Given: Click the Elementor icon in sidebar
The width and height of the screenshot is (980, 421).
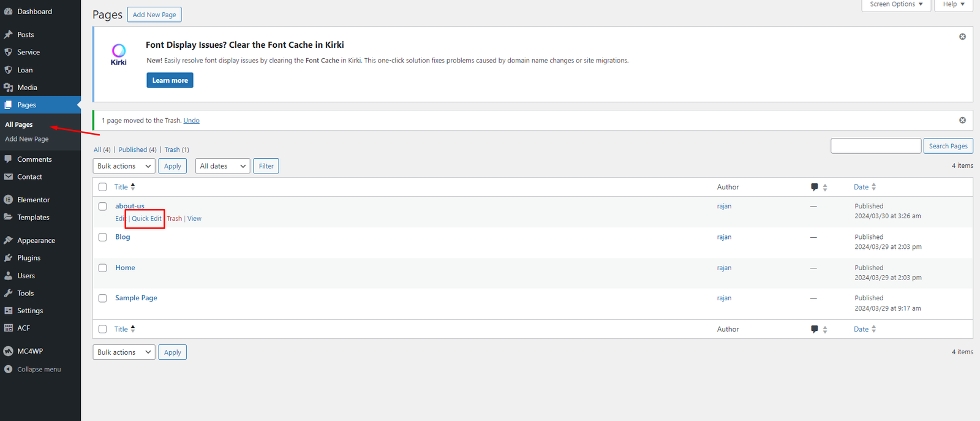Looking at the screenshot, I should (x=9, y=200).
